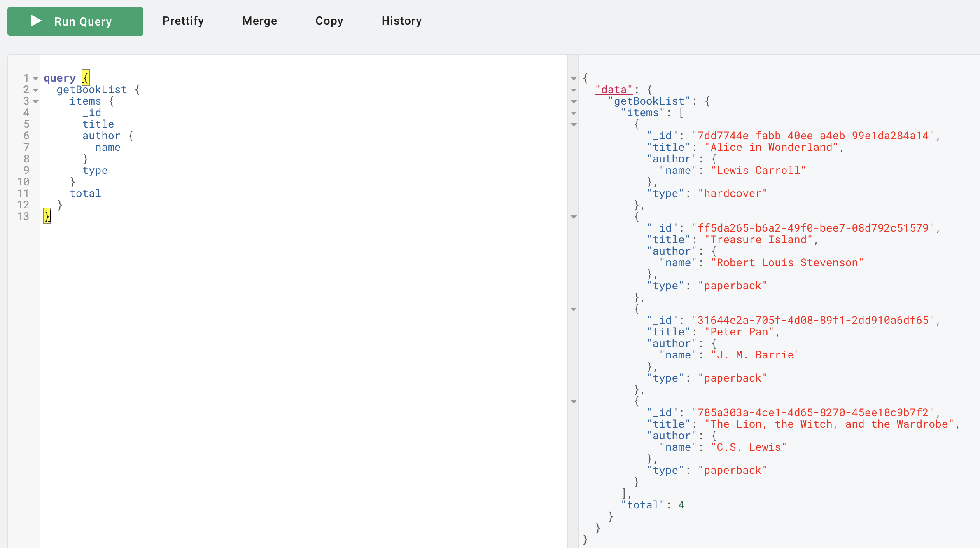This screenshot has height=548, width=980.
Task: Click the highlighted closing brace on line 13
Action: click(x=47, y=216)
